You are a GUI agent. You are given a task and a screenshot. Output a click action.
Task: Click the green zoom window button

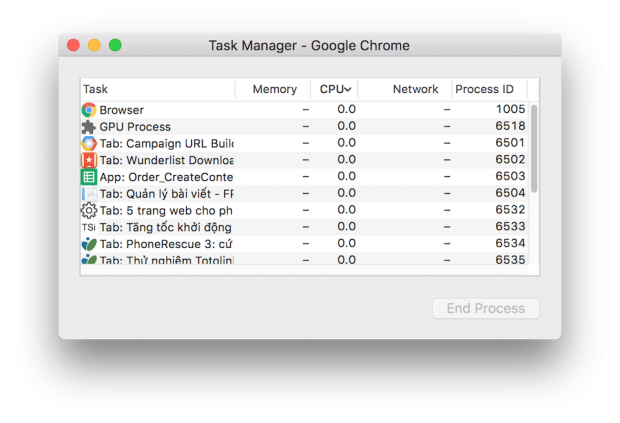coord(115,45)
